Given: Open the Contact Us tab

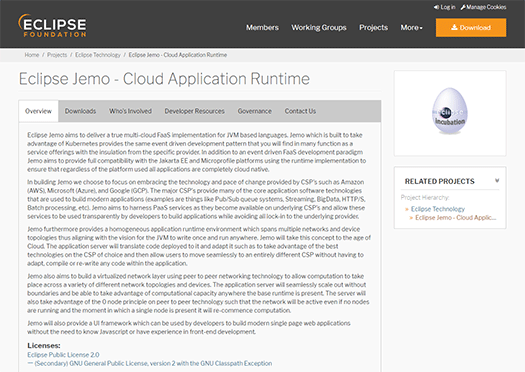Looking at the screenshot, I should (x=300, y=111).
